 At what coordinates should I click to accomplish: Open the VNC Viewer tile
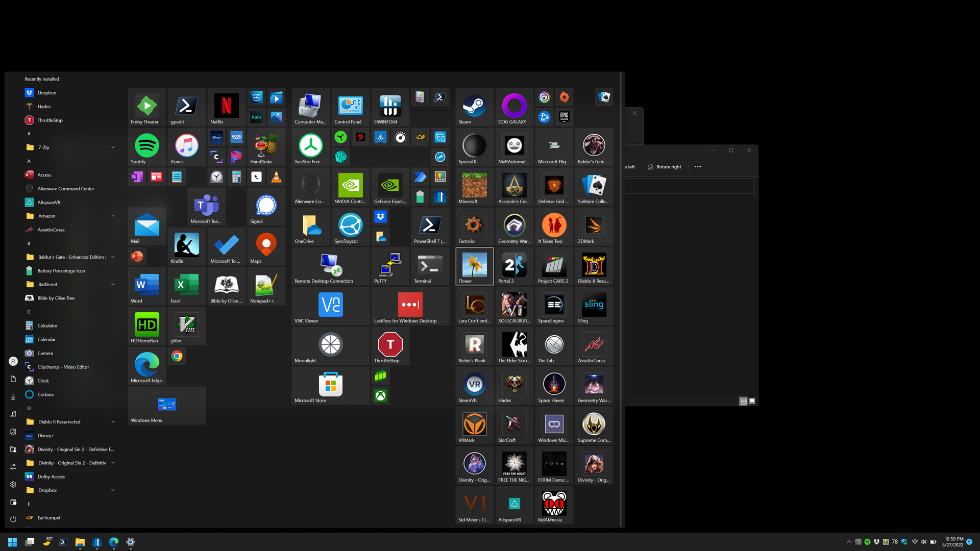(x=331, y=306)
